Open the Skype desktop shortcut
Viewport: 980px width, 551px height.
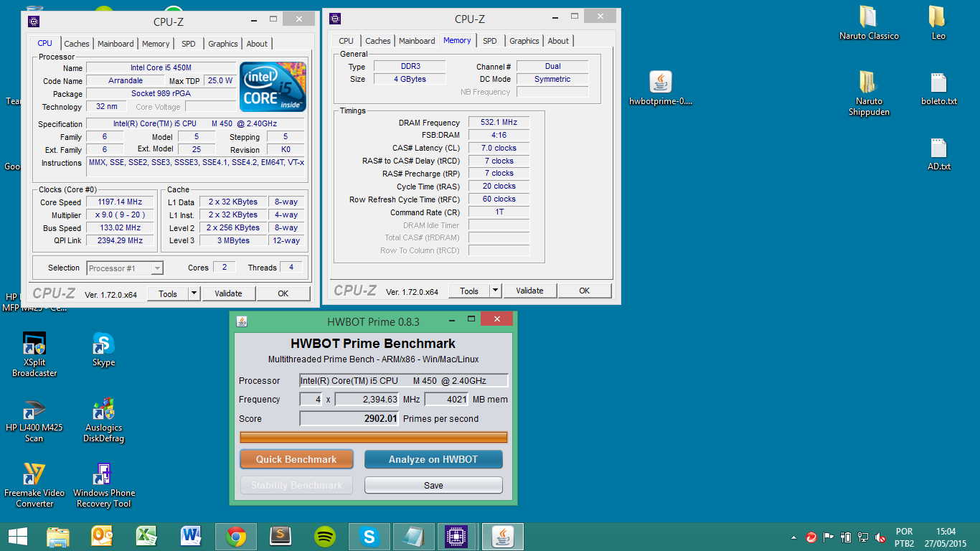103,343
